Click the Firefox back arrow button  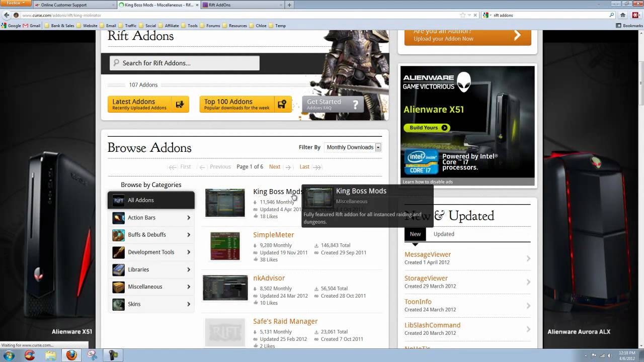(7, 15)
